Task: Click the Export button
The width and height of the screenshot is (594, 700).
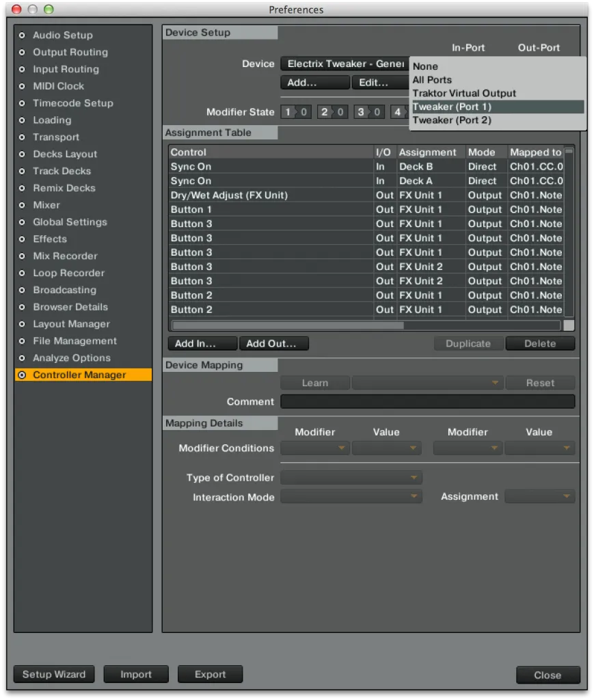Action: click(x=211, y=674)
